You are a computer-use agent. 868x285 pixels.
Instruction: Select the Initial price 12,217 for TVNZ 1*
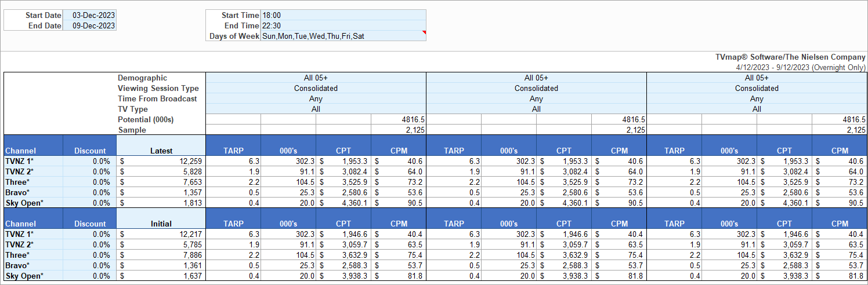click(x=161, y=234)
